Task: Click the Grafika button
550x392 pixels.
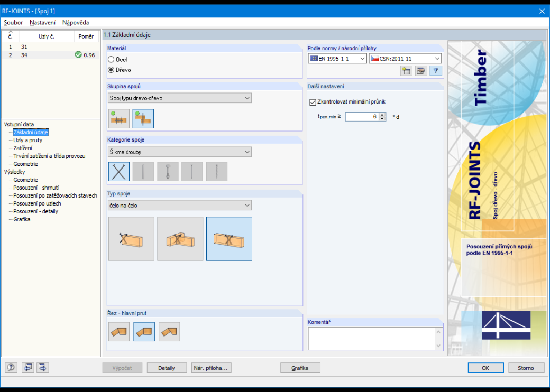Action: coord(300,368)
